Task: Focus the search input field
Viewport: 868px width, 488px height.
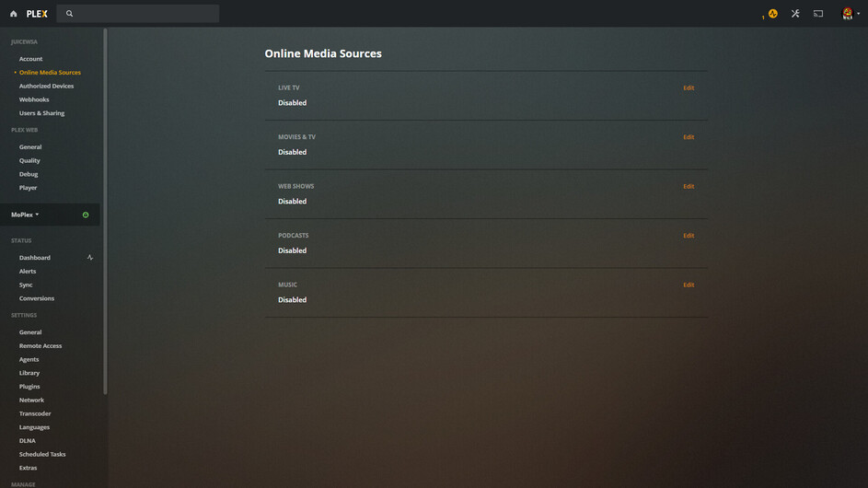Action: pos(138,14)
